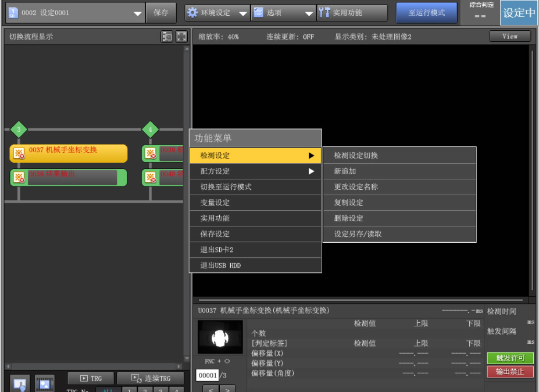Click the touch-pointer mode icon

coord(20,384)
